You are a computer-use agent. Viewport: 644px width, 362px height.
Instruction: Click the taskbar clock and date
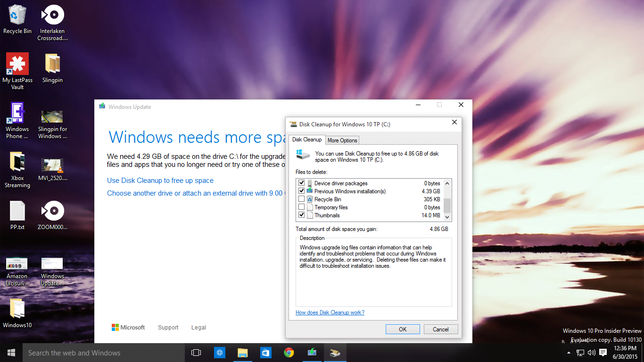point(625,353)
